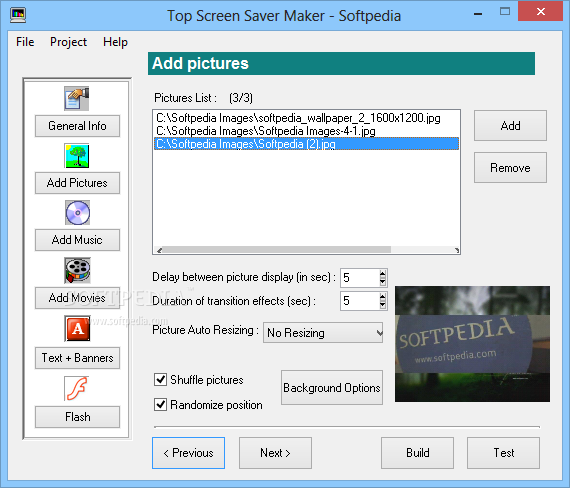570x488 pixels.
Task: Click the Add Movies film reel icon
Action: 77,271
